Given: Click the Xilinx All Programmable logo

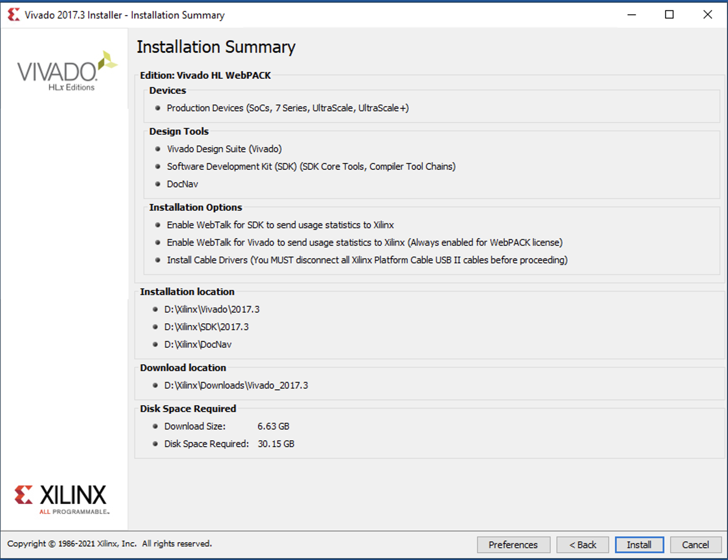Looking at the screenshot, I should 62,499.
